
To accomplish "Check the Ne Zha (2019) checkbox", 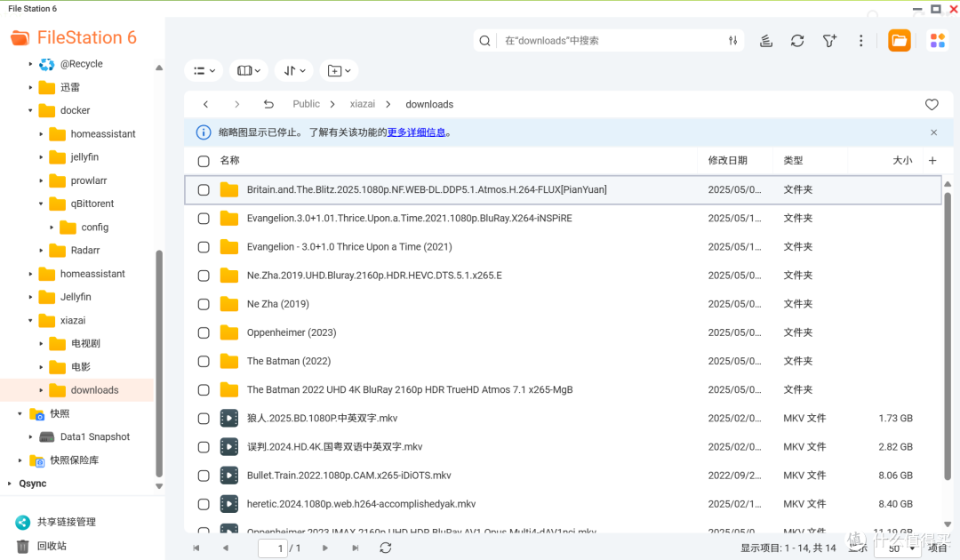I will click(204, 304).
